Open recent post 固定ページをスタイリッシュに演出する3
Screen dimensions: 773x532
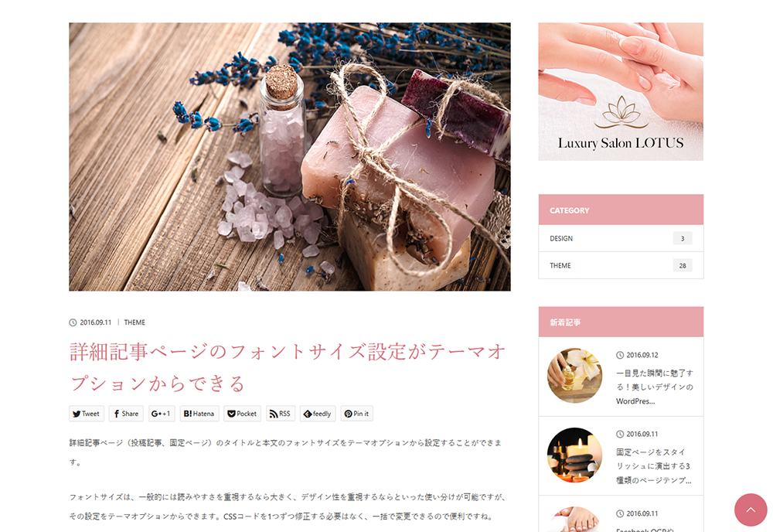click(x=654, y=466)
